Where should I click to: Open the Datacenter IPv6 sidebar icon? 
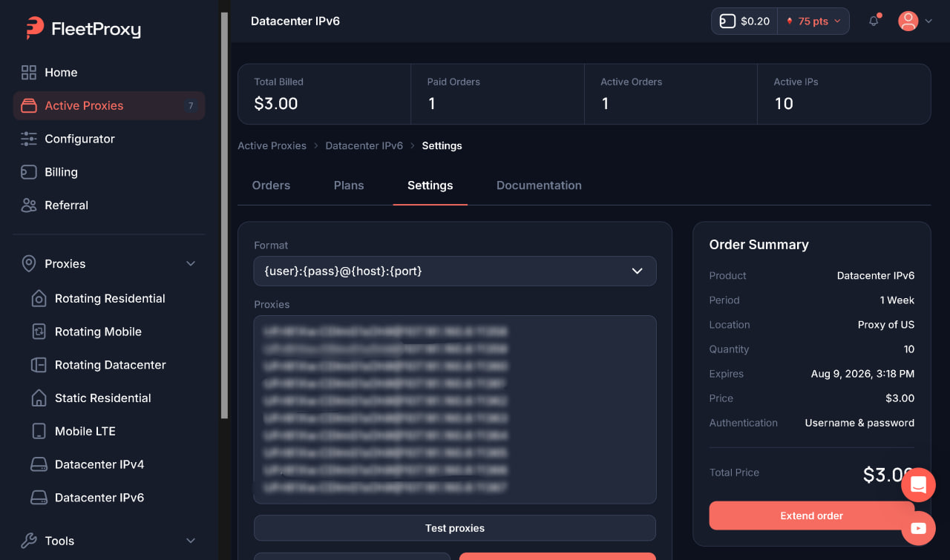coord(39,498)
